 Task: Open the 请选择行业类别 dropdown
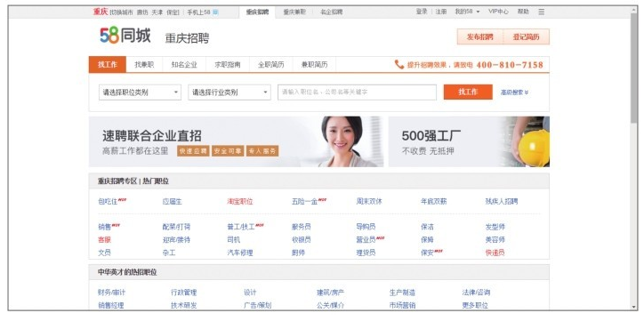(x=229, y=92)
